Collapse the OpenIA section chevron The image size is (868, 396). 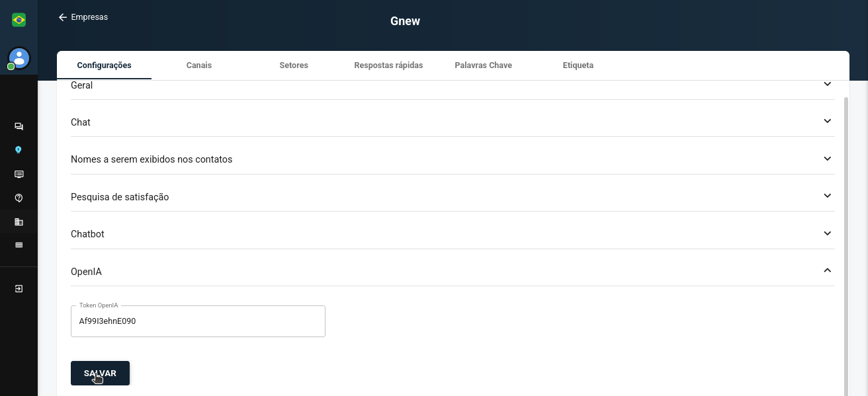827,270
